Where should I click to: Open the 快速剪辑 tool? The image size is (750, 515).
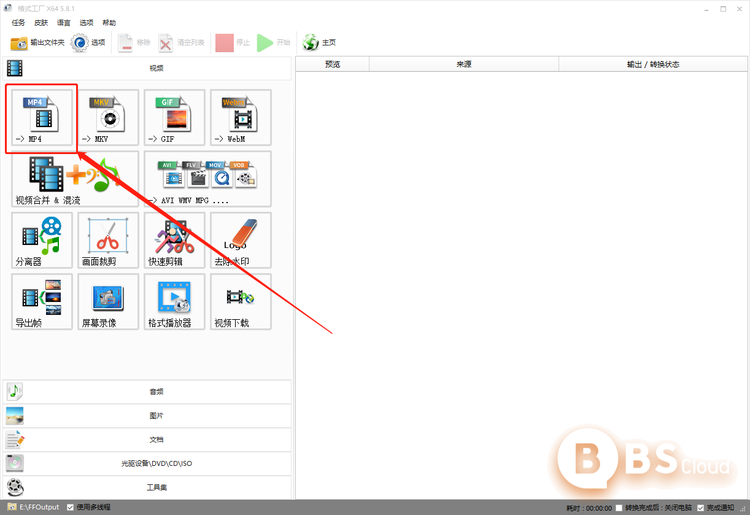tap(175, 240)
